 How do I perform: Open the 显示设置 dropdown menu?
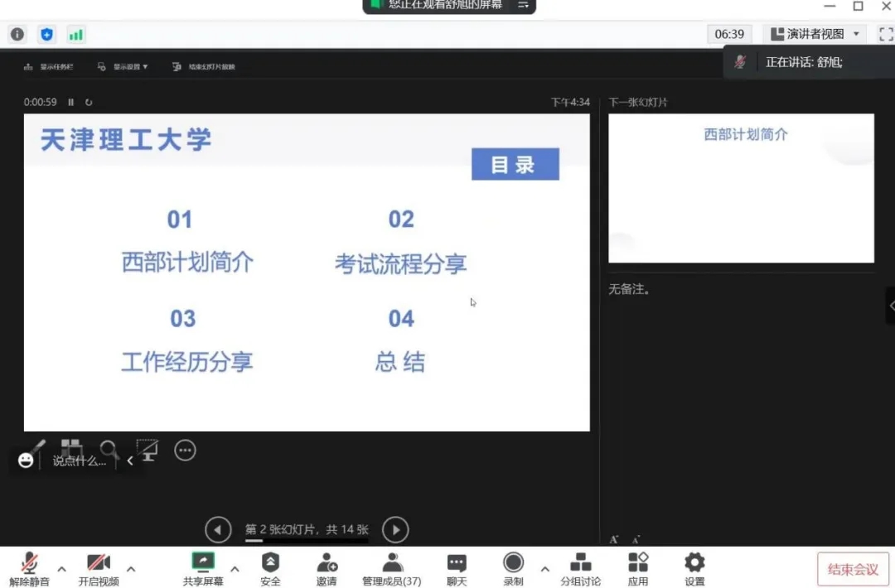(x=123, y=67)
